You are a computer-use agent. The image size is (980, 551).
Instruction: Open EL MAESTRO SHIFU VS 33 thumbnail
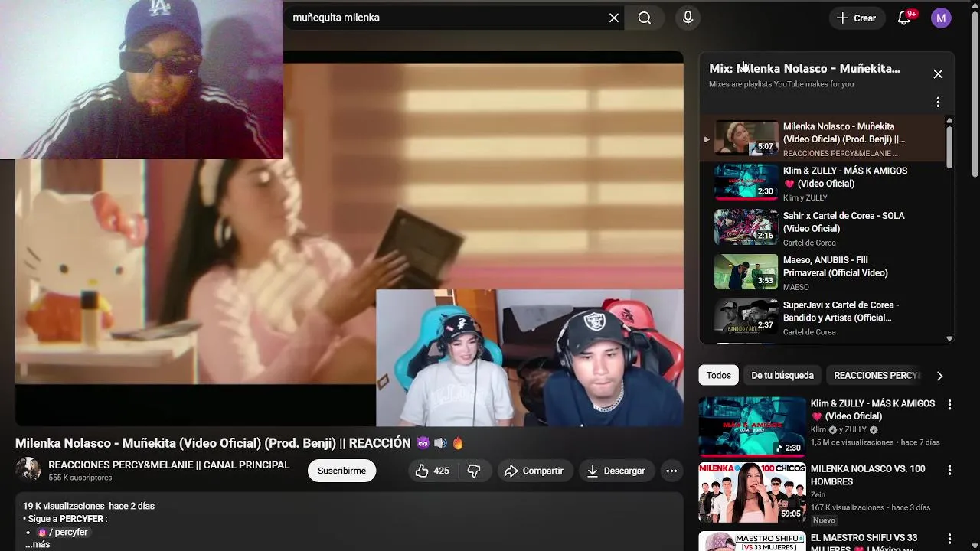tap(752, 541)
